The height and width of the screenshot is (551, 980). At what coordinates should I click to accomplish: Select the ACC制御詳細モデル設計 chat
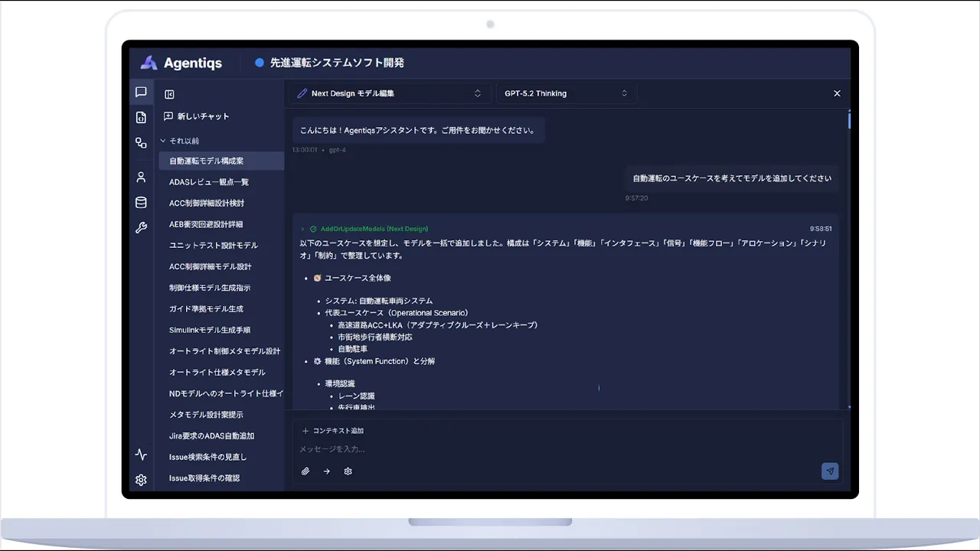pos(221,266)
